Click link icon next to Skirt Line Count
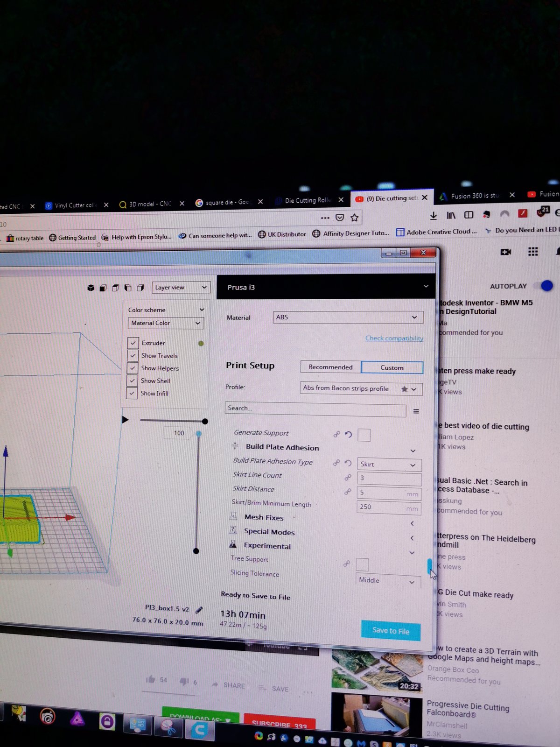The width and height of the screenshot is (560, 747). click(348, 477)
